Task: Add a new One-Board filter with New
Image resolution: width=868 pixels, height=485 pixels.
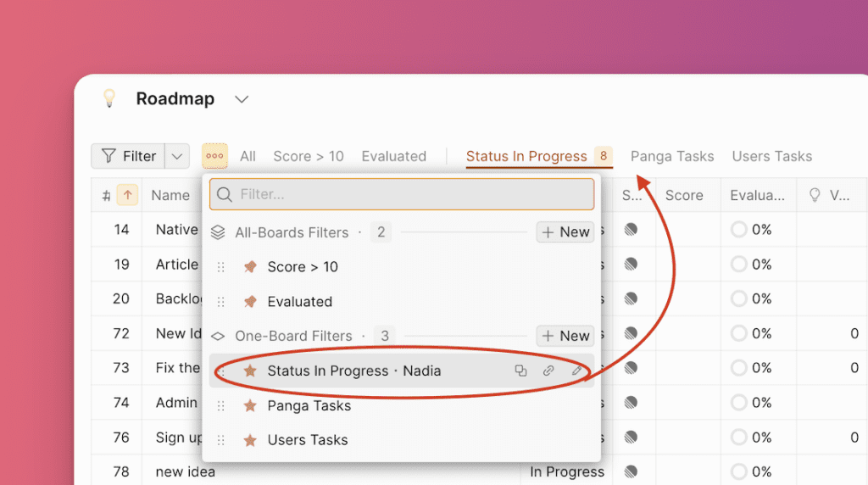Action: coord(565,336)
